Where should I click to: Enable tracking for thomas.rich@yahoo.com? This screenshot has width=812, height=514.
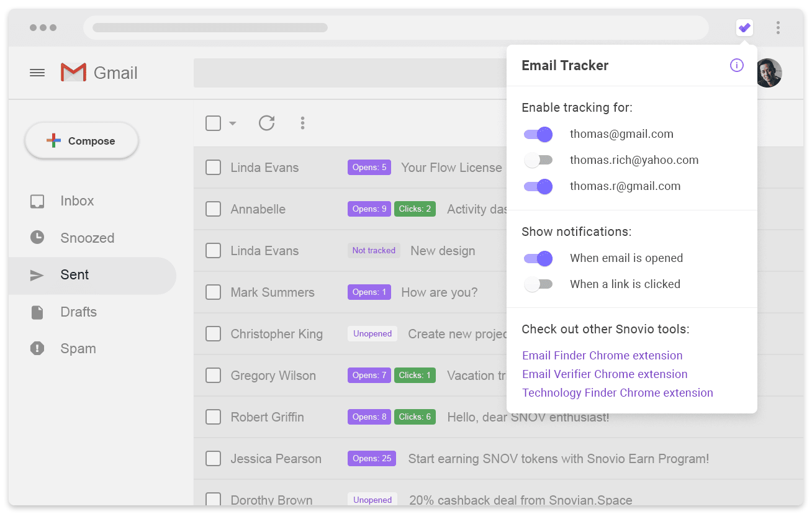tap(538, 160)
